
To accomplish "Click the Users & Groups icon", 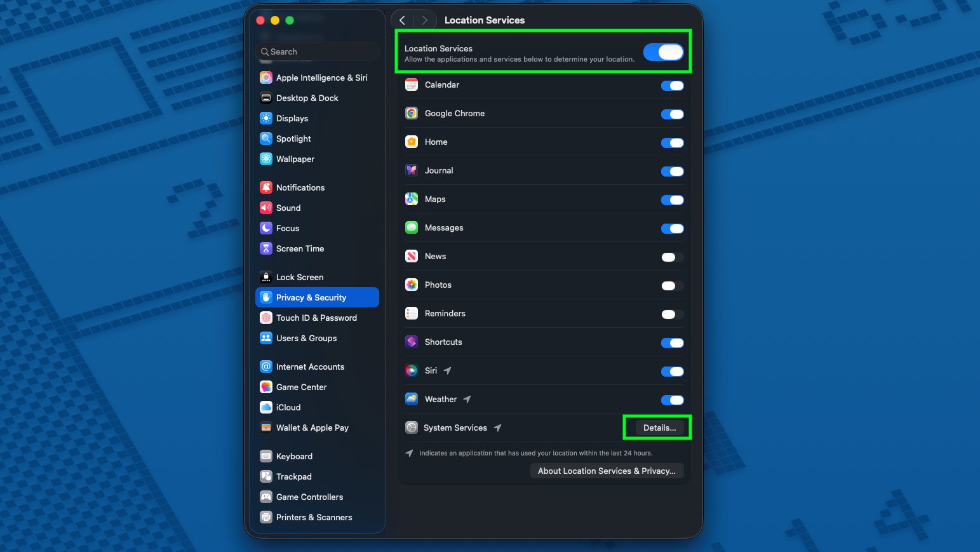I will coord(266,338).
